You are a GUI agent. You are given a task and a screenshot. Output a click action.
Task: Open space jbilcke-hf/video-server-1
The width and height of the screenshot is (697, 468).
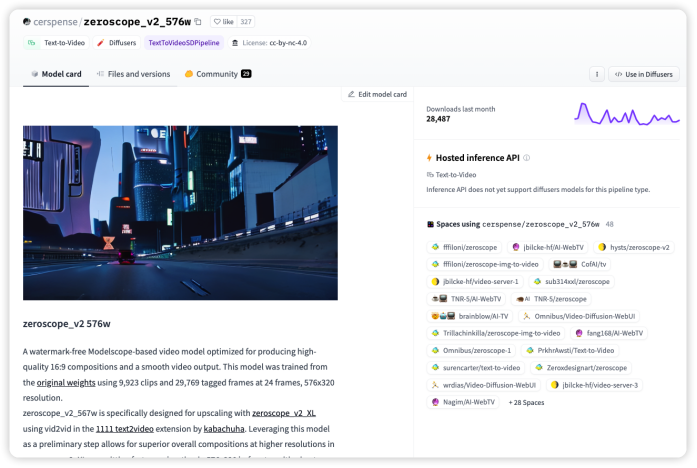[475, 281]
